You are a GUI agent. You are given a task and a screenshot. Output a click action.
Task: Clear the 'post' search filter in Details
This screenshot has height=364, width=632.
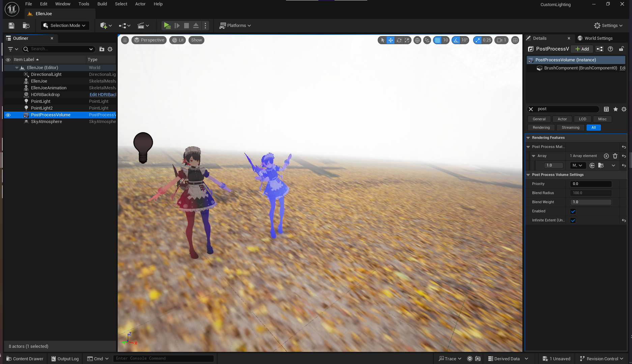coord(531,109)
